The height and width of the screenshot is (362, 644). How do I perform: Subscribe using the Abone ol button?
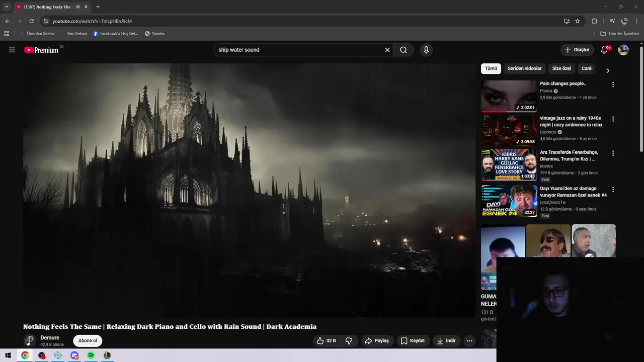click(88, 340)
